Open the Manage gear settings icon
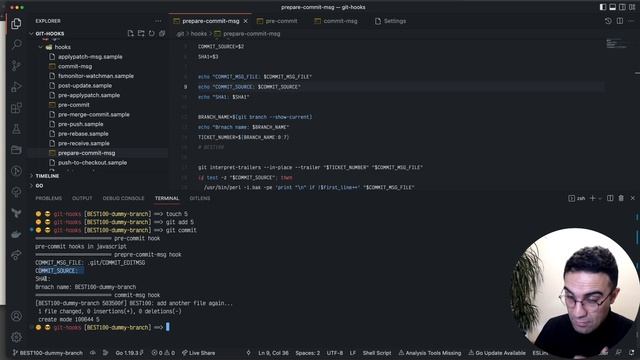The image size is (640, 360). pyautogui.click(x=16, y=337)
